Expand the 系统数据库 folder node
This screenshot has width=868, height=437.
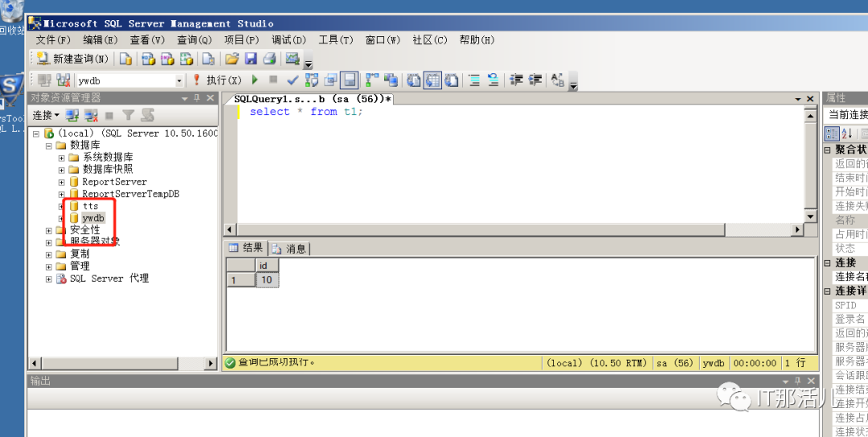pyautogui.click(x=61, y=157)
